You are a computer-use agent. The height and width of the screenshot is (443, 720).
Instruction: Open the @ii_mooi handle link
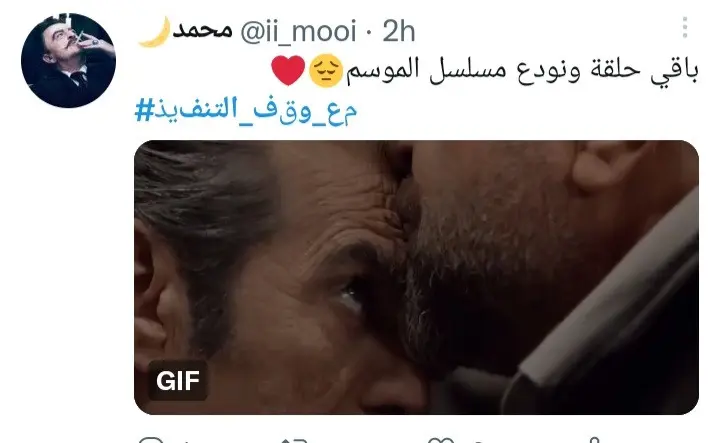pos(298,31)
